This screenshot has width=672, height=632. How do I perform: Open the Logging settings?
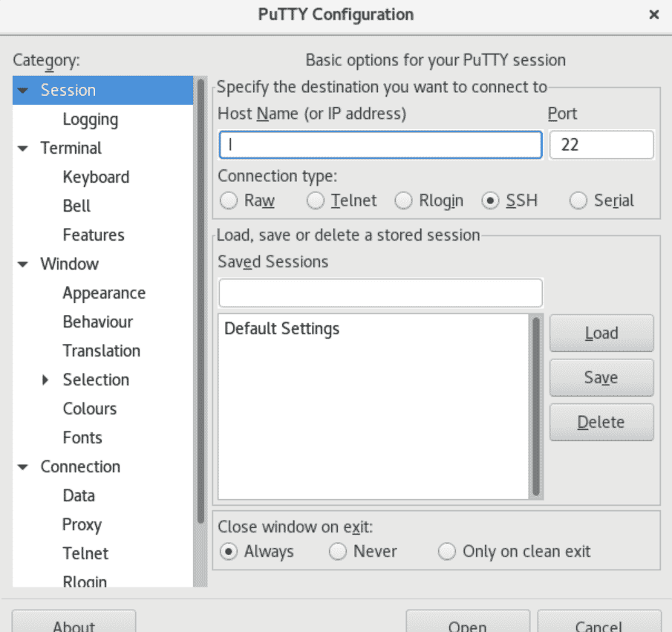point(91,120)
